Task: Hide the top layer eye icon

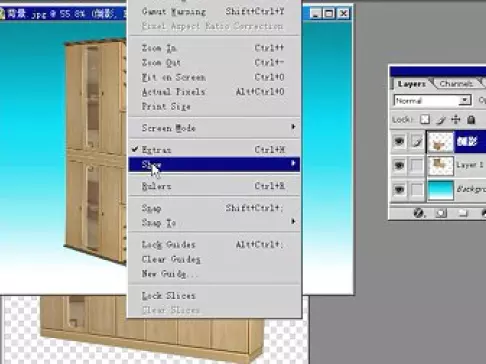Action: 399,141
